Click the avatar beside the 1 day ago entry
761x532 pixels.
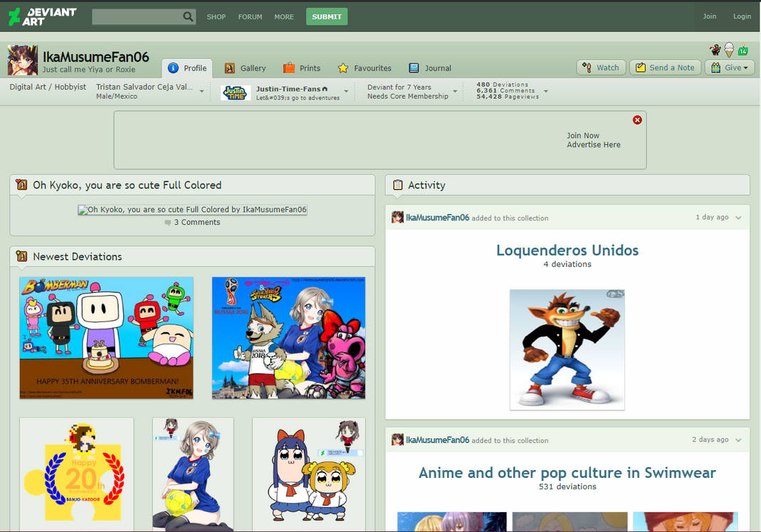(397, 217)
